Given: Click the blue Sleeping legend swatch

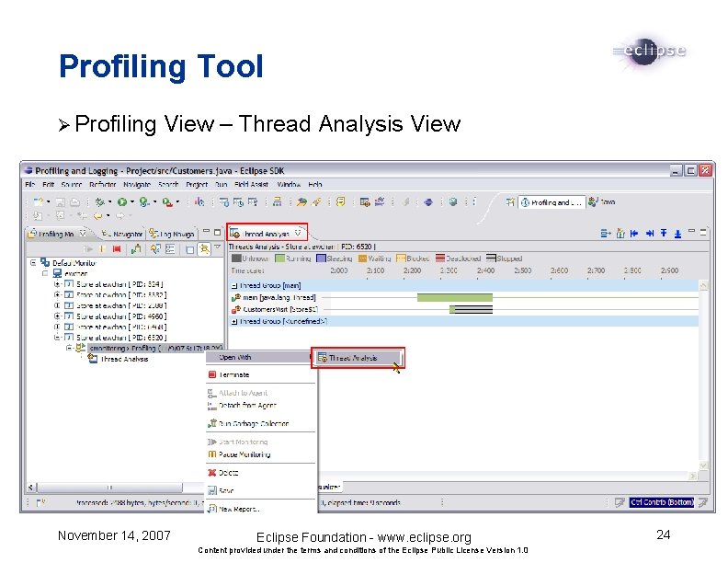Looking at the screenshot, I should pyautogui.click(x=321, y=259).
